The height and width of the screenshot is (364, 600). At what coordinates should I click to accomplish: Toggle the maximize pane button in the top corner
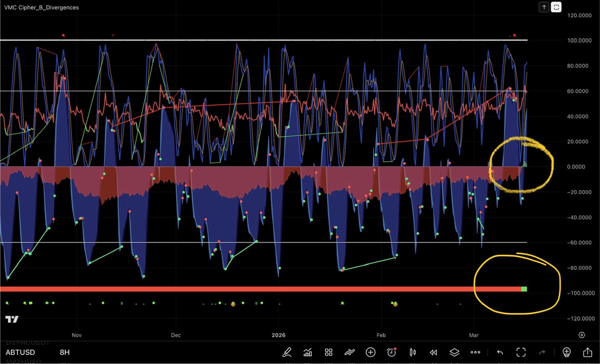[556, 7]
